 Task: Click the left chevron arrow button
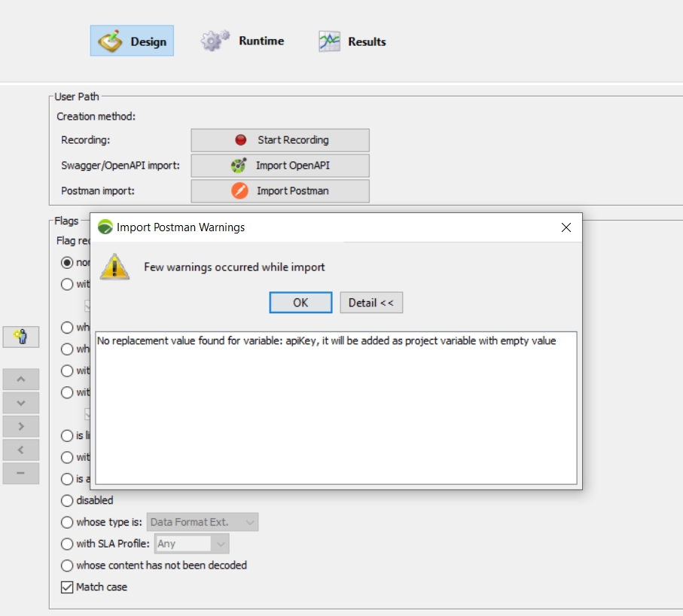coord(21,450)
